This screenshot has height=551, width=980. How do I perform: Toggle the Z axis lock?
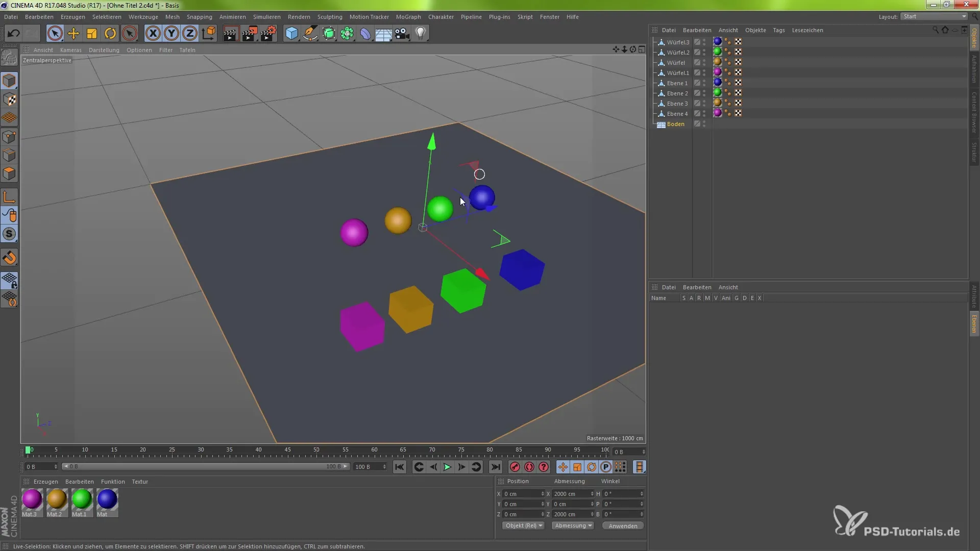(x=190, y=34)
